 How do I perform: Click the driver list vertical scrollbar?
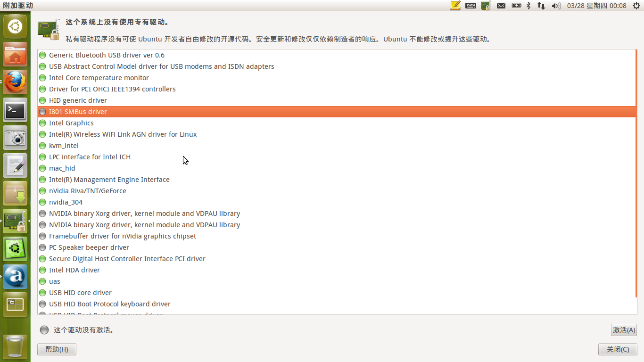coord(636,174)
